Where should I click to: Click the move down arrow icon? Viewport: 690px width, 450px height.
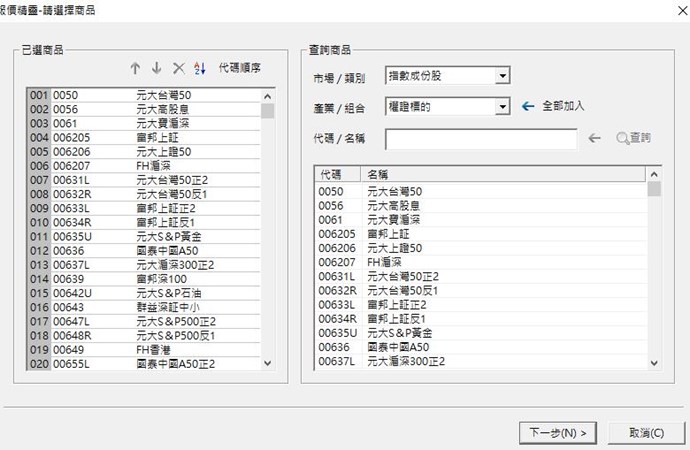(156, 68)
